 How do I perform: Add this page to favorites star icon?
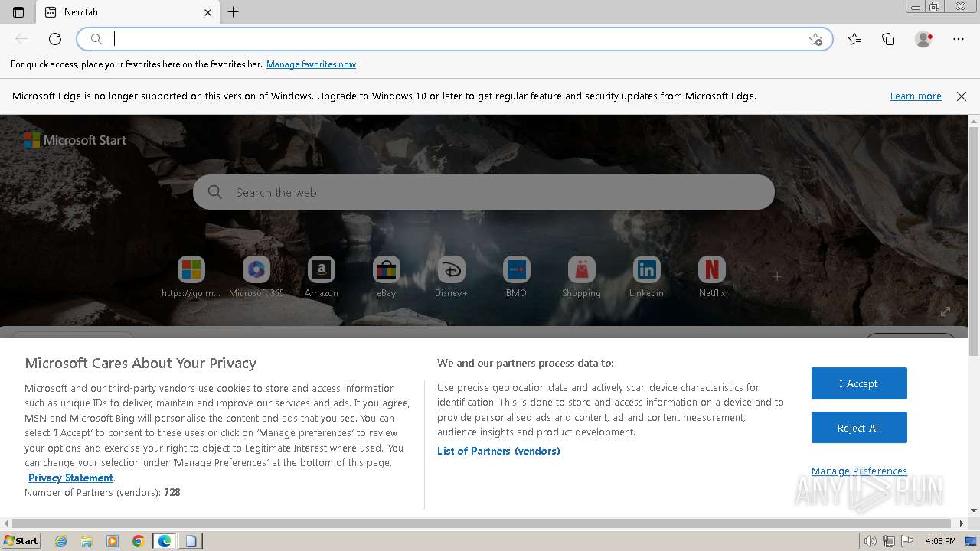(x=815, y=39)
